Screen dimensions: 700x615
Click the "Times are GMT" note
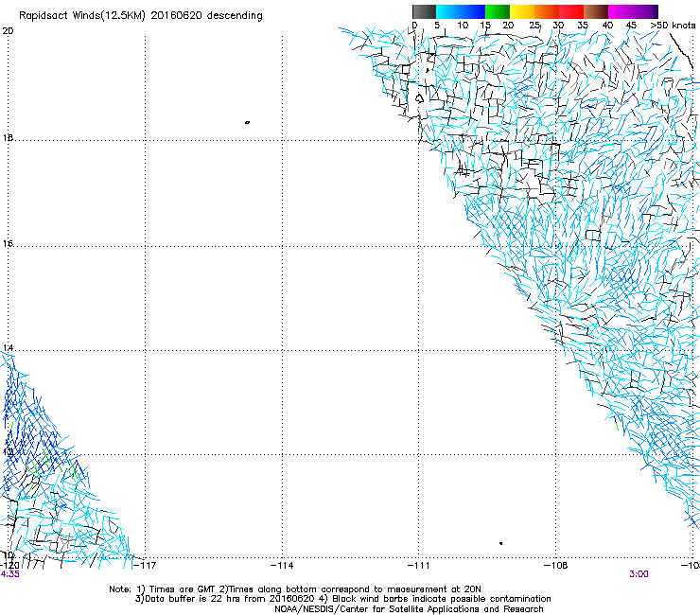176,589
